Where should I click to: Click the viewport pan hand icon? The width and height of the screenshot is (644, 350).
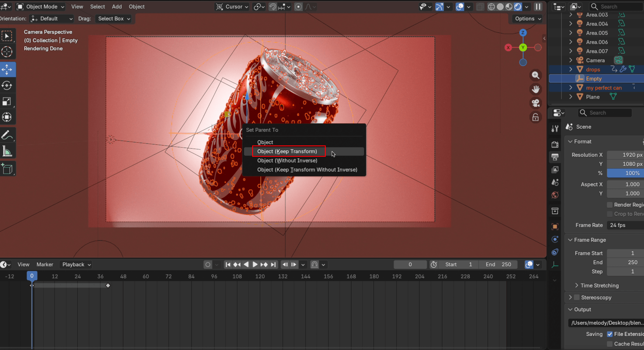coord(535,89)
